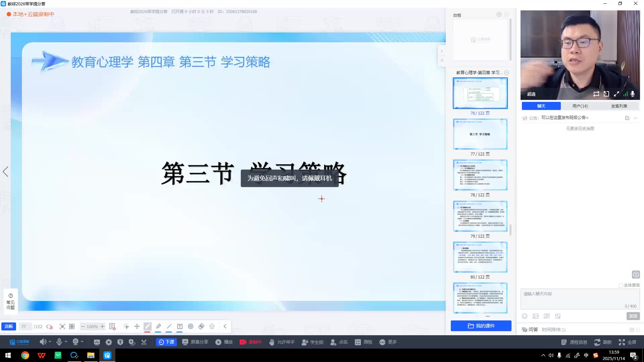
Task: Open 我的课件 courseware panel
Action: 481,325
